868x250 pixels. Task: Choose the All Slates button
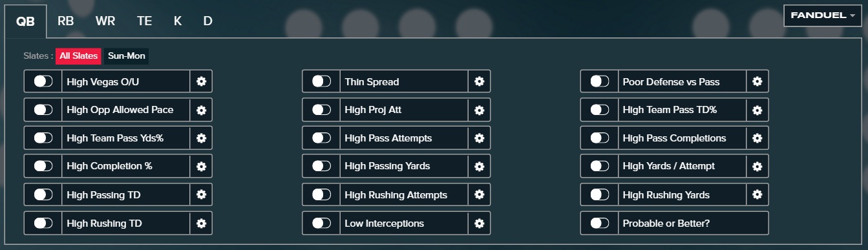tap(78, 56)
